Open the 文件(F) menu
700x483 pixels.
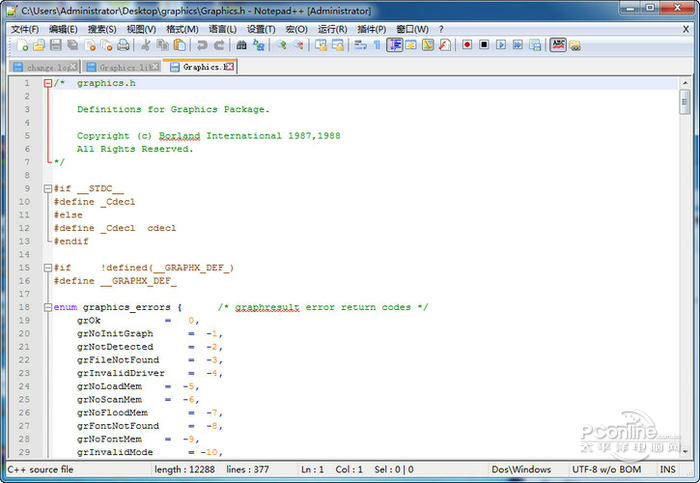[24, 29]
